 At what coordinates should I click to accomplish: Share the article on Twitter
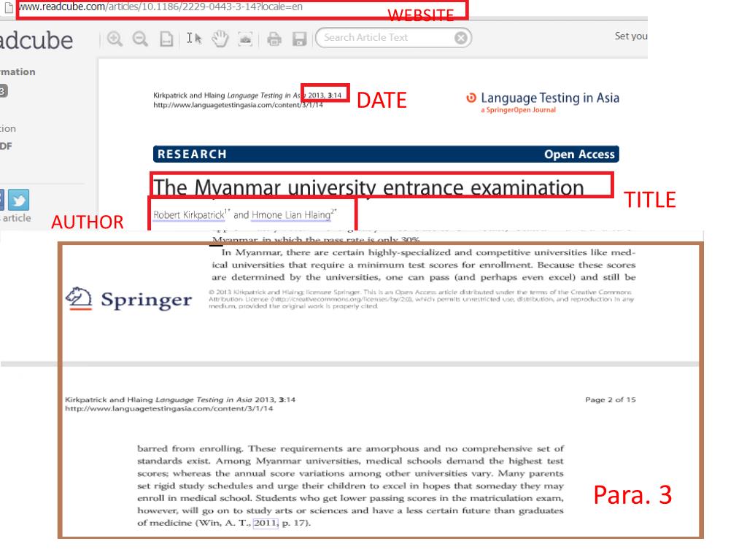pyautogui.click(x=18, y=200)
